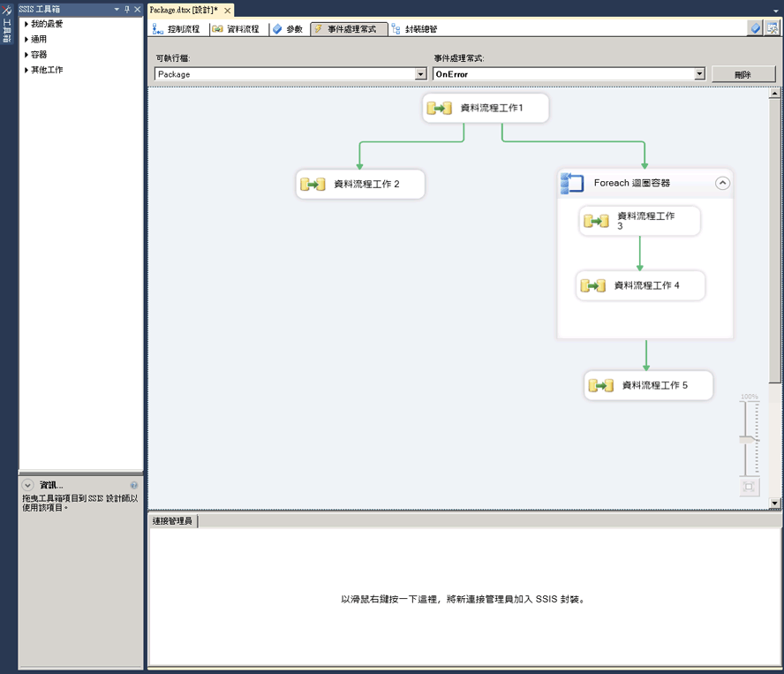This screenshot has width=784, height=674.
Task: Select the 資料流程工作 2 task icon
Action: [313, 185]
